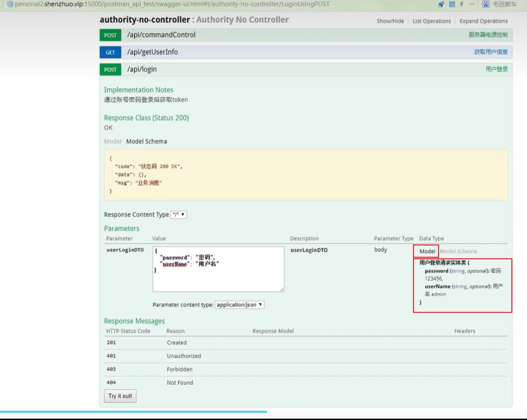Click the GET badge for /api/getUserInfo

tap(110, 52)
